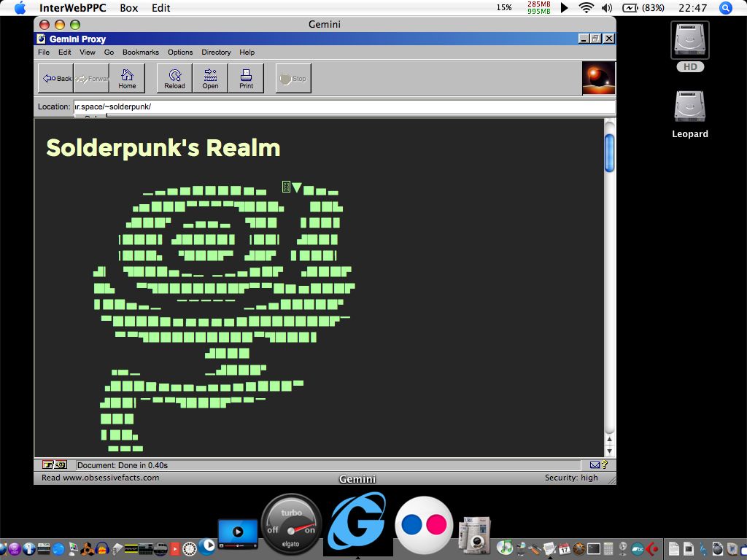
Task: Click the volume speaker icon
Action: (x=607, y=7)
